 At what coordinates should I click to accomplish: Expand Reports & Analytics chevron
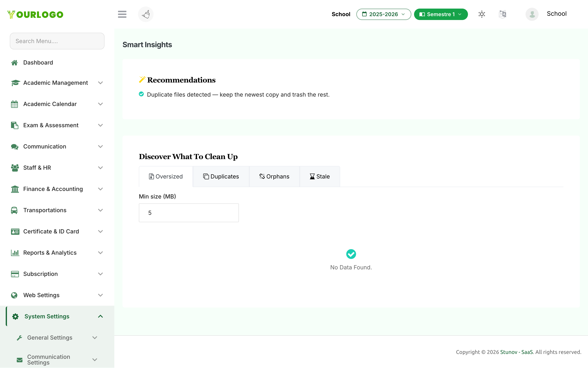tap(100, 253)
